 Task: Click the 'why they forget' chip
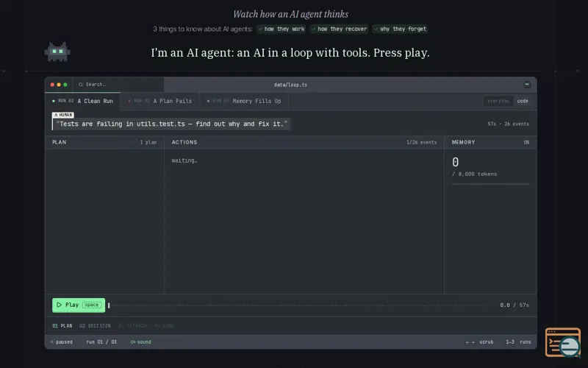click(400, 29)
